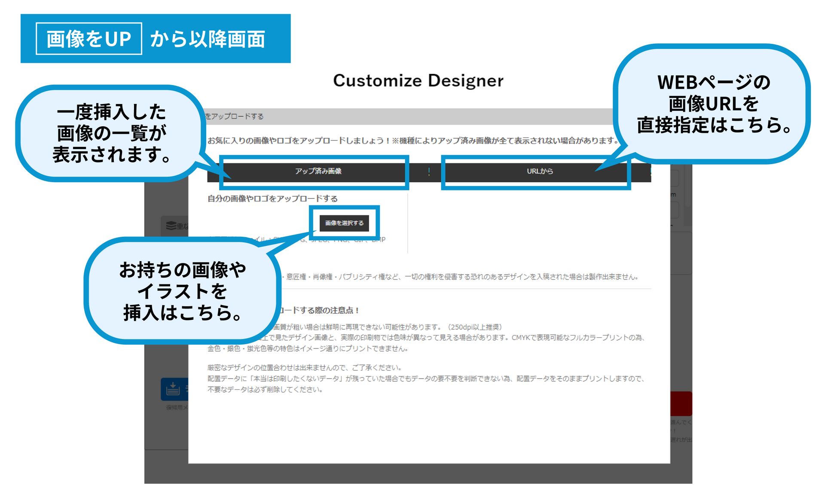Click the 不要なデータは必ず削除してください line
Screen dimensions: 825x504
(x=265, y=390)
